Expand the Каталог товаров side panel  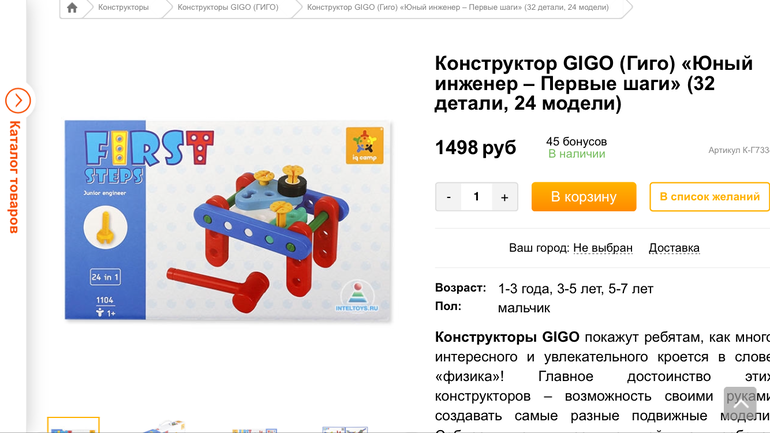(15, 177)
